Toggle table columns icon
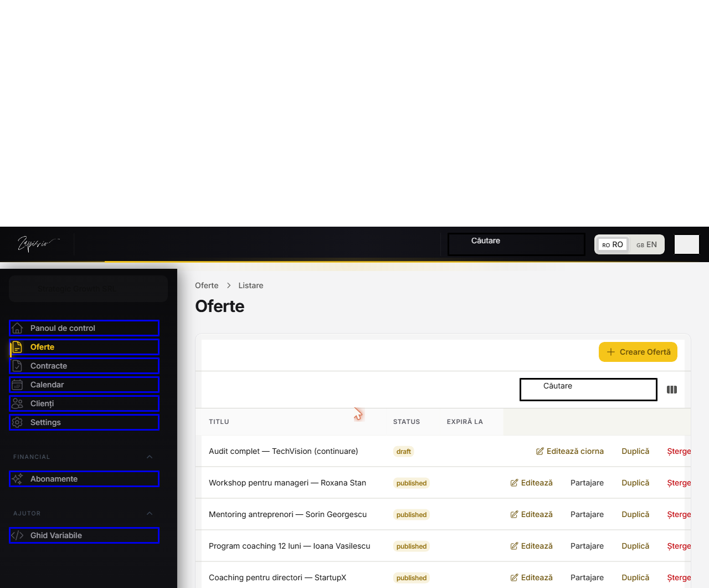This screenshot has height=588, width=709. (672, 390)
